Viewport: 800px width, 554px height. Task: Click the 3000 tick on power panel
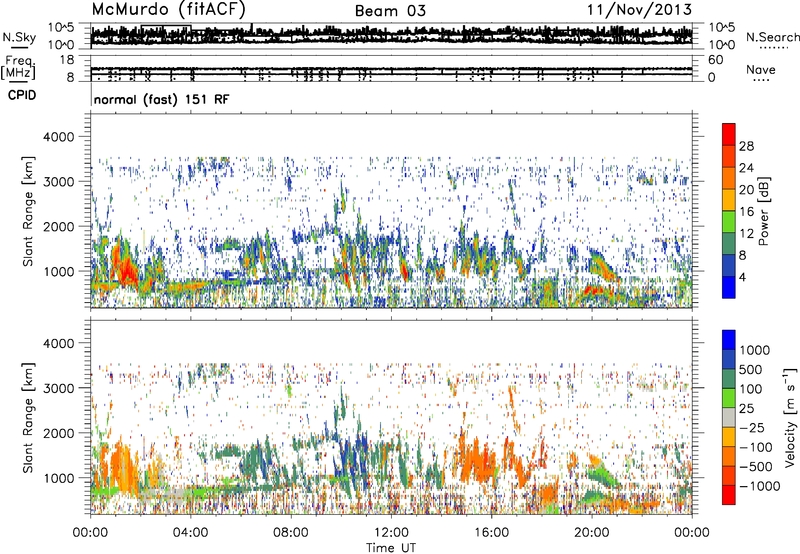58,182
